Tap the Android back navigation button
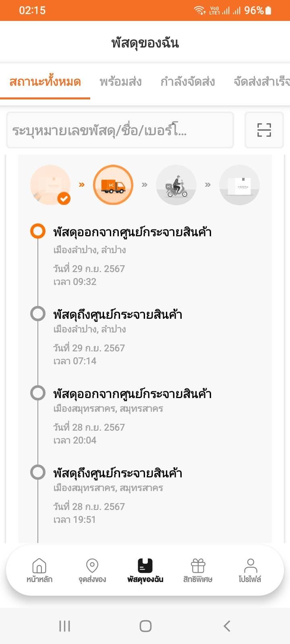The image size is (290, 644). (227, 626)
